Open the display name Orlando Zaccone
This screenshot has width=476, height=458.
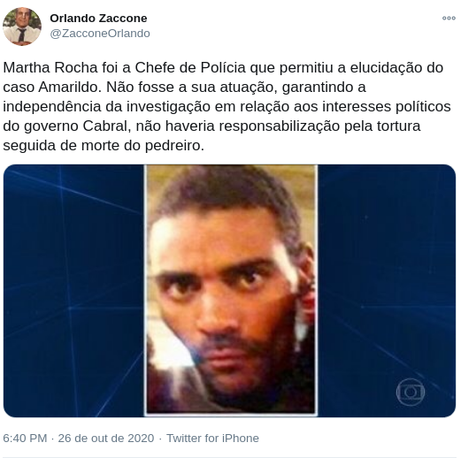(x=98, y=19)
